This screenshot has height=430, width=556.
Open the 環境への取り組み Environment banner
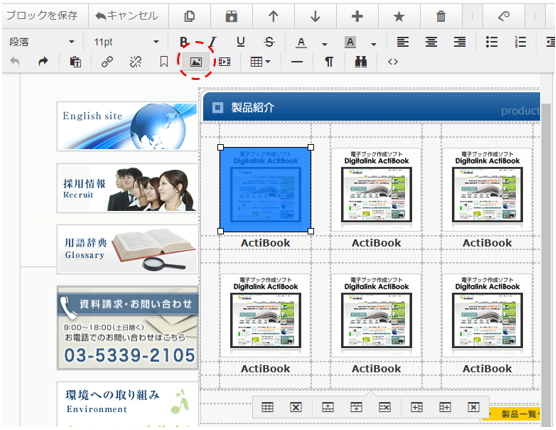127,404
